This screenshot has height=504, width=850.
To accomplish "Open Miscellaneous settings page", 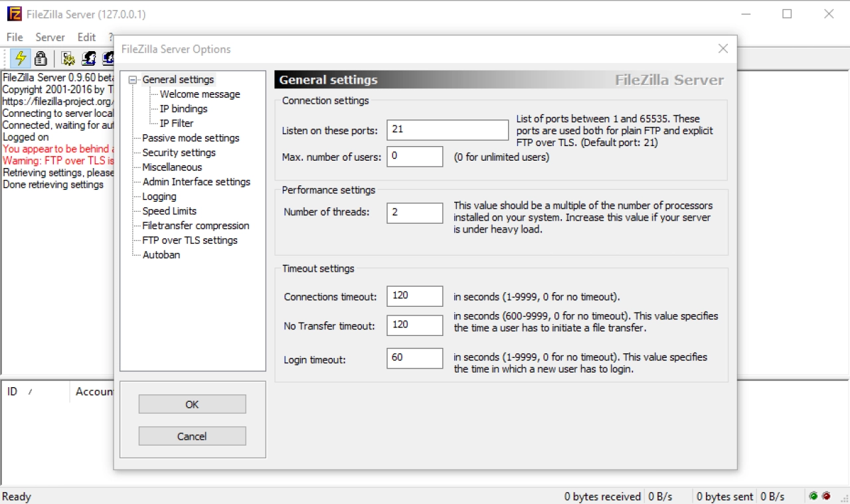I will [172, 167].
